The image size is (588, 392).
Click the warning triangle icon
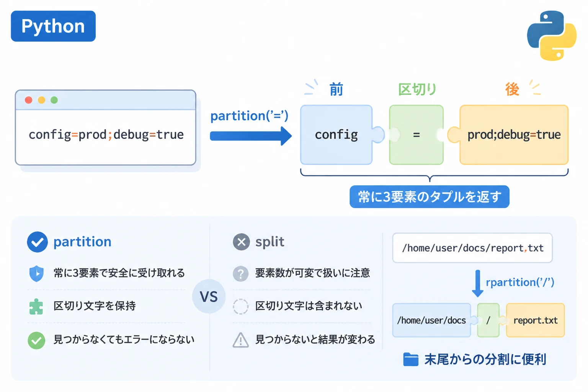point(241,340)
